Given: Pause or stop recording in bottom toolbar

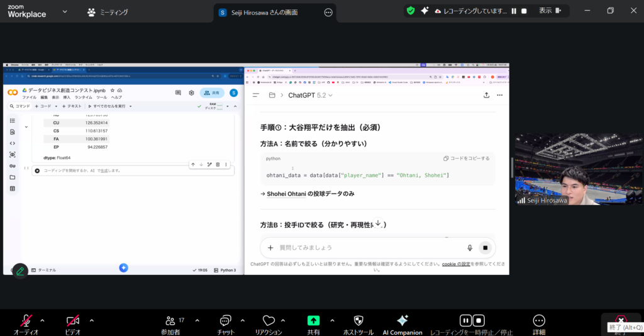Looking at the screenshot, I should click(x=472, y=320).
